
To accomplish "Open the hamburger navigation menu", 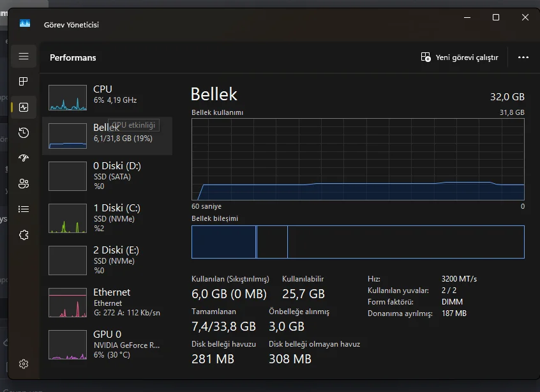I will [x=24, y=56].
